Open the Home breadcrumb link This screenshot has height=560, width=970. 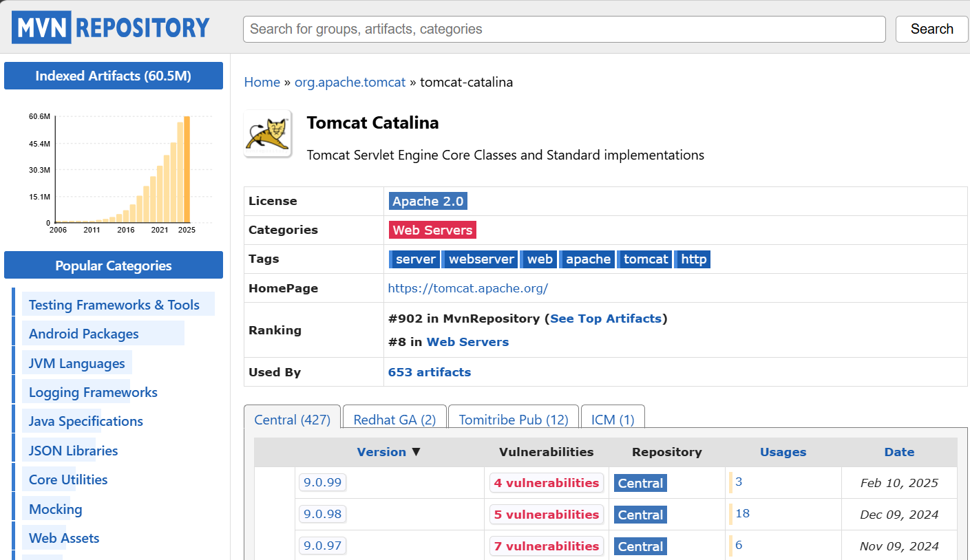coord(262,82)
